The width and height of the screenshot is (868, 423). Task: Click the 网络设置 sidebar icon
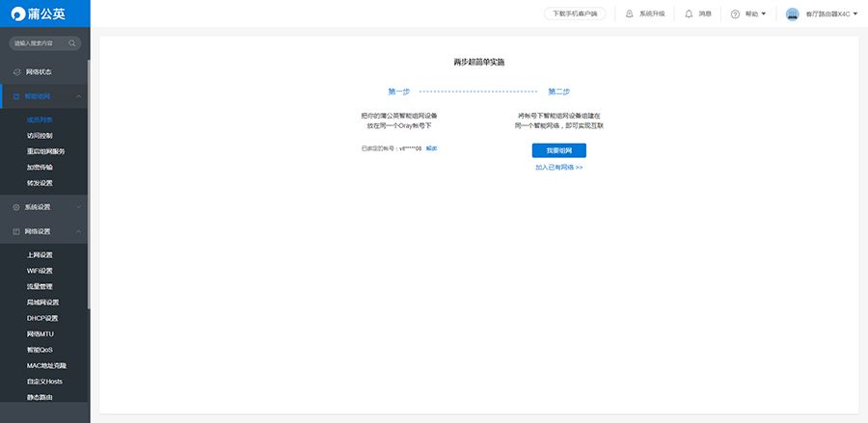click(16, 231)
